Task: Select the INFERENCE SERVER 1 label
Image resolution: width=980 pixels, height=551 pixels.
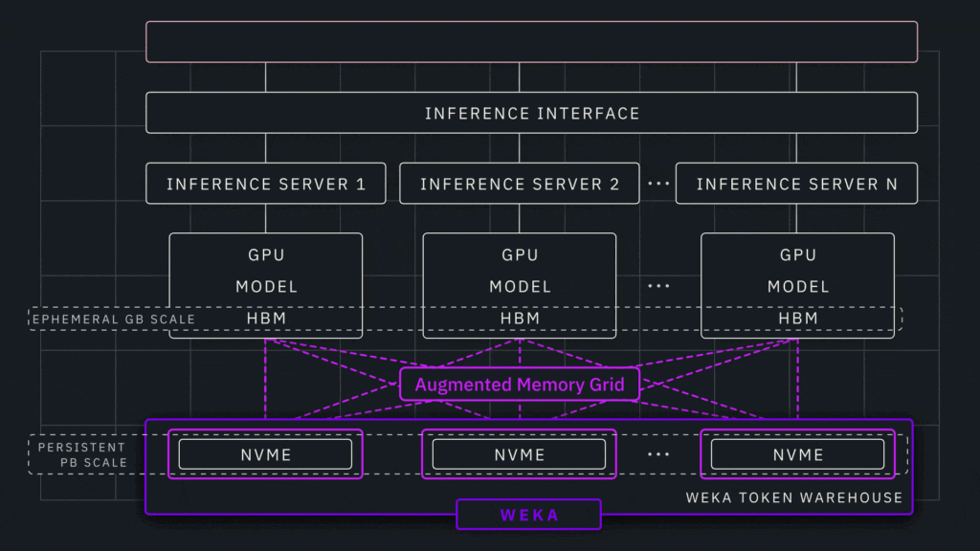Action: click(266, 183)
